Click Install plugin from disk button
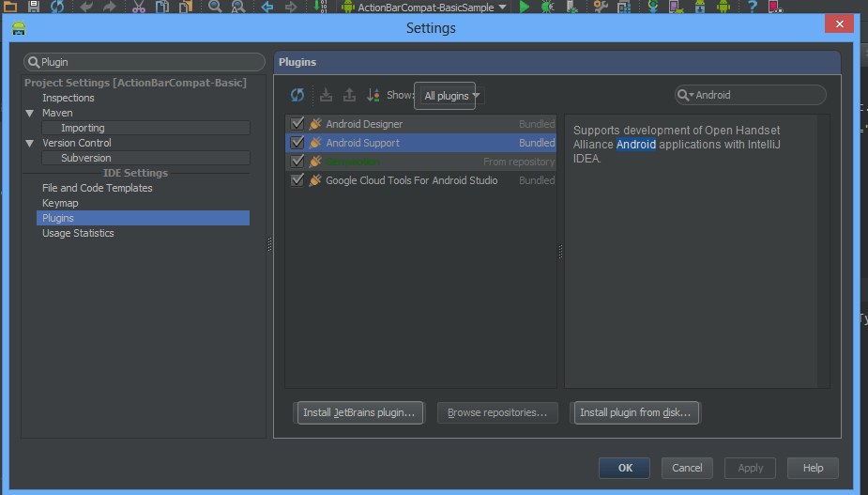This screenshot has width=868, height=495. tap(635, 412)
